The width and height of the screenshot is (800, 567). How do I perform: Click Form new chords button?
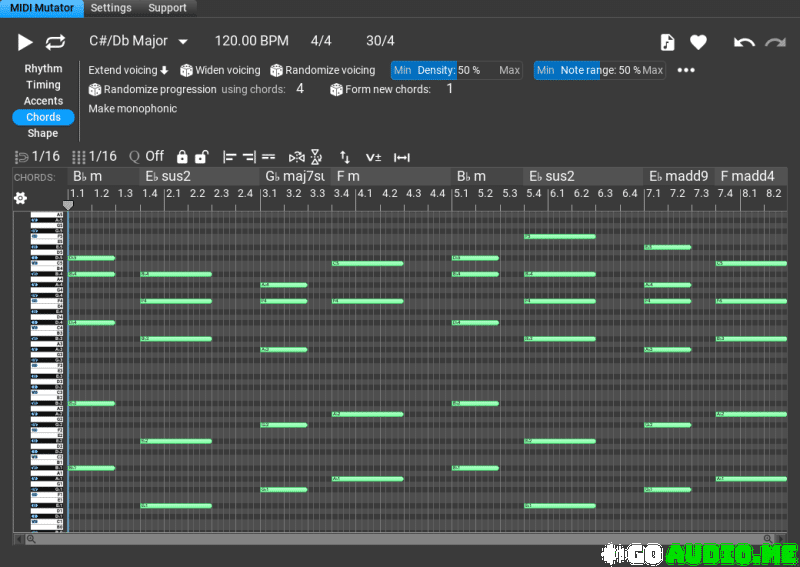(381, 89)
